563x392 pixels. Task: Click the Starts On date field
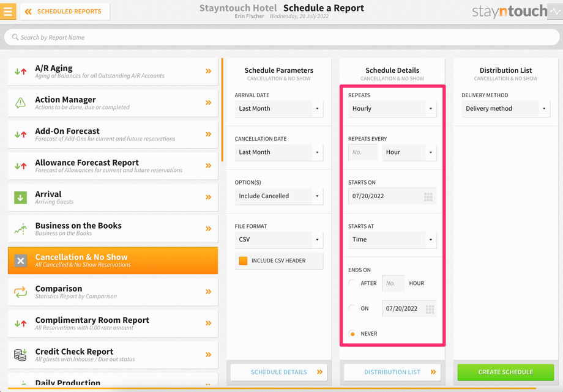(392, 196)
